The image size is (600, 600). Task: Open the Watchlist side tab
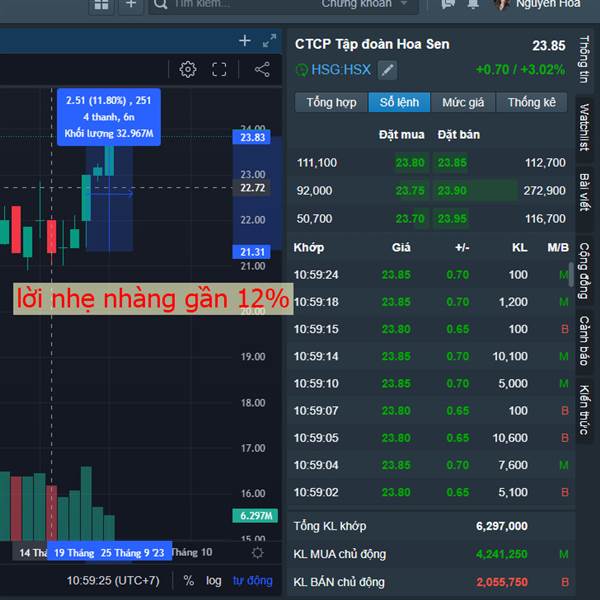[x=584, y=127]
